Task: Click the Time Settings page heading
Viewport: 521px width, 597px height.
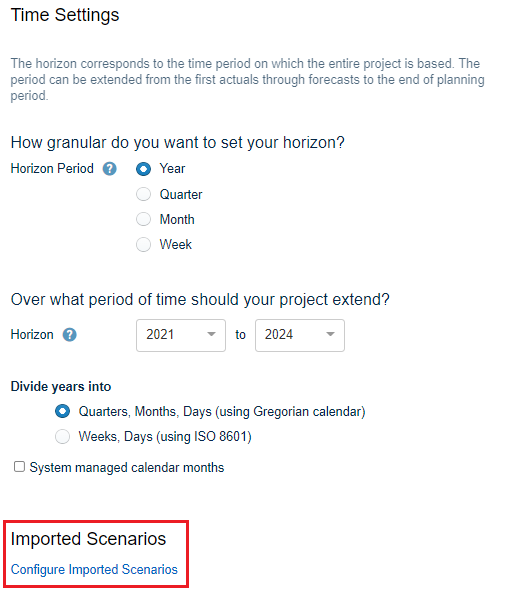Action: click(x=65, y=15)
